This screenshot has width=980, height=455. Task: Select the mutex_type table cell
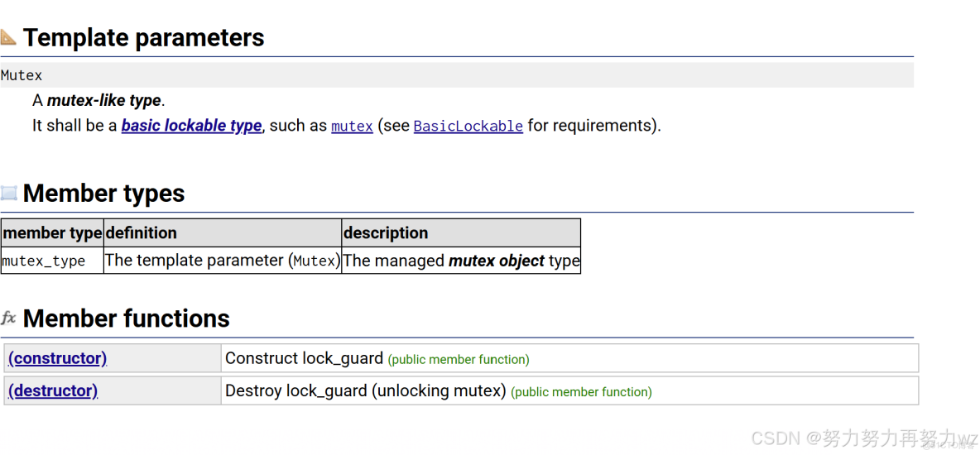pos(44,261)
